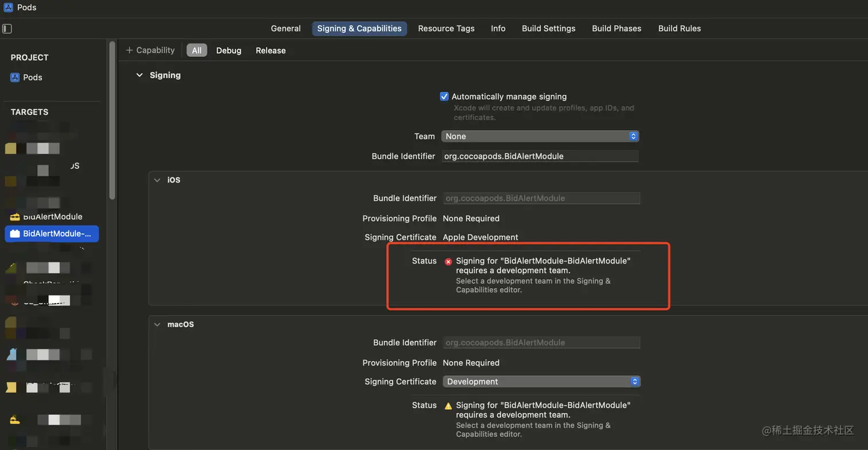
Task: Click the top-level Bundle Identifier text field
Action: click(540, 156)
